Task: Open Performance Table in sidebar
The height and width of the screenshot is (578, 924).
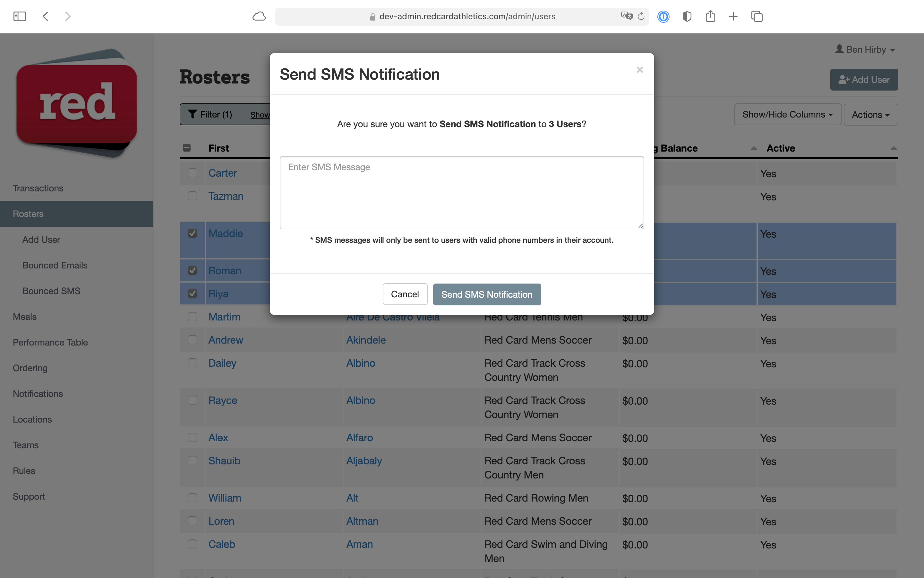Action: [50, 342]
